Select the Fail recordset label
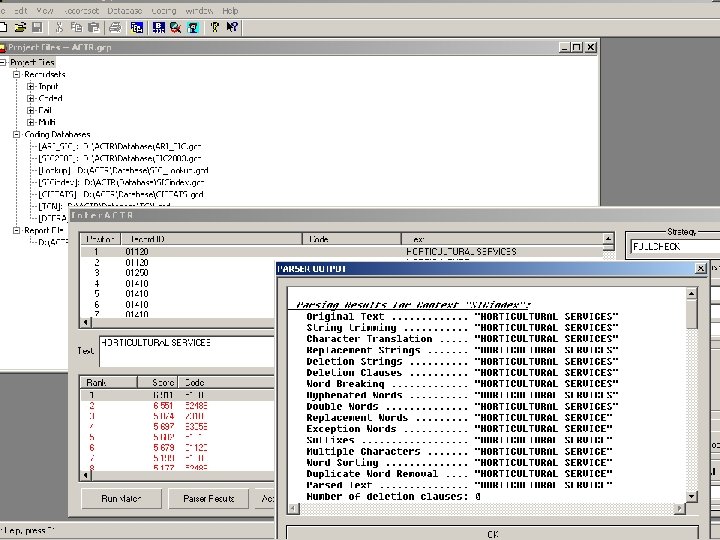 coord(45,110)
